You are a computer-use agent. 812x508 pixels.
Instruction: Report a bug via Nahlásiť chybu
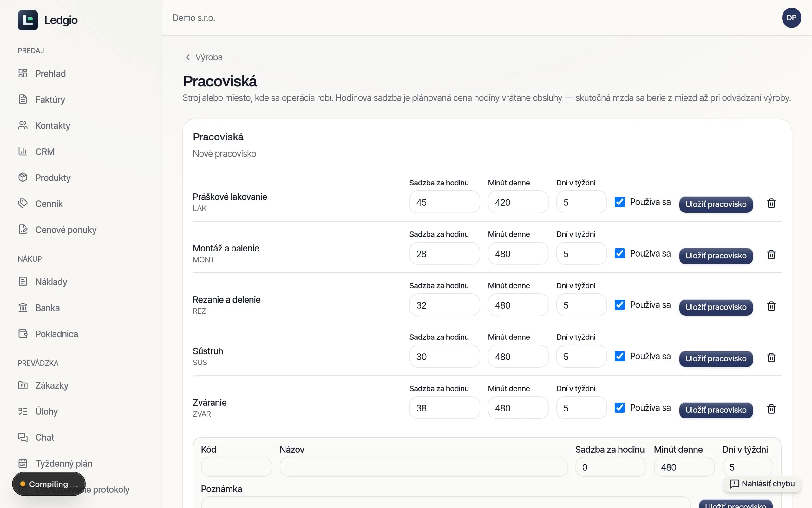point(762,484)
